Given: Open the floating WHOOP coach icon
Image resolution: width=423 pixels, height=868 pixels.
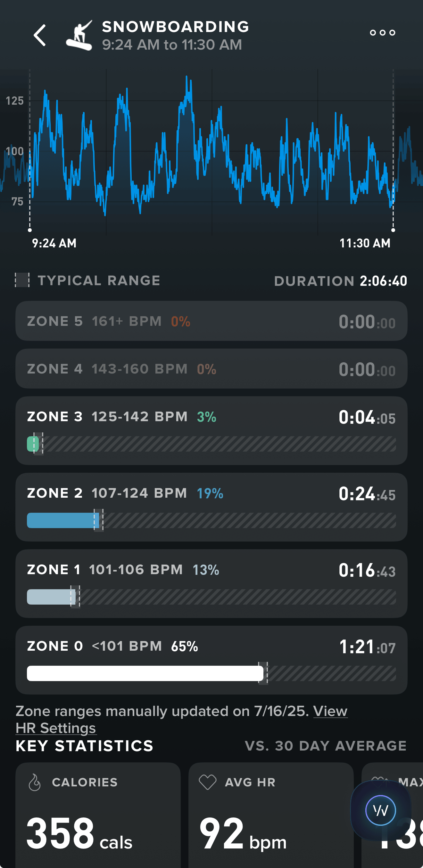Looking at the screenshot, I should click(x=380, y=810).
